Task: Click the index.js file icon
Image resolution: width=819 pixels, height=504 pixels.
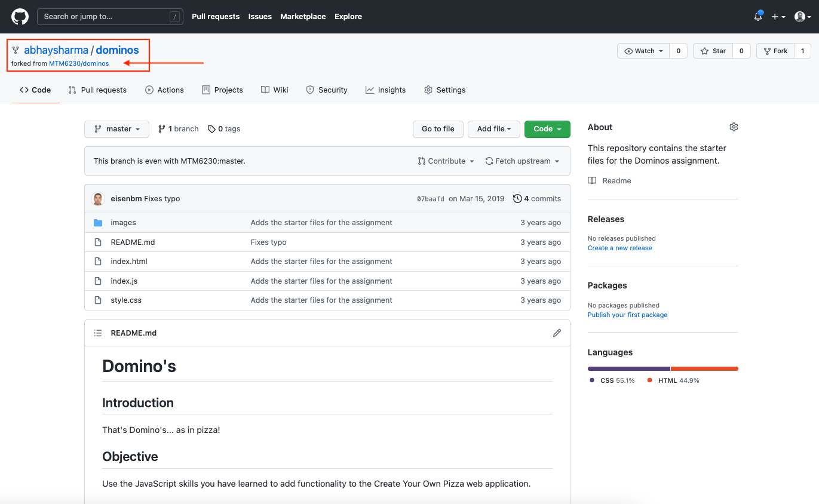Action: [x=98, y=281]
